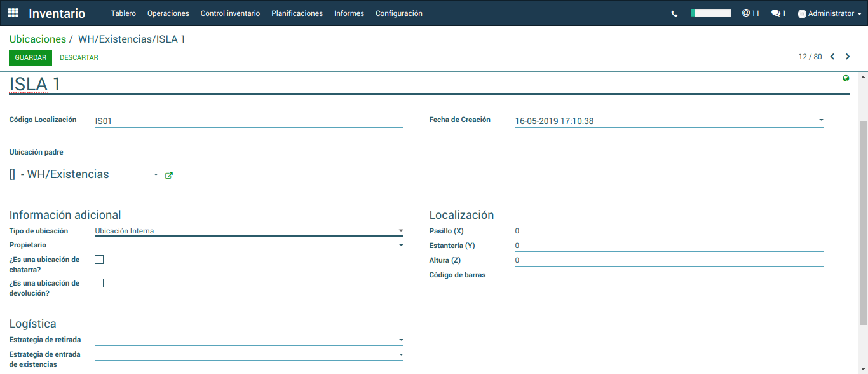Enable '¿Es una ubicación de devolución?' checkbox
868x374 pixels.
click(x=99, y=283)
